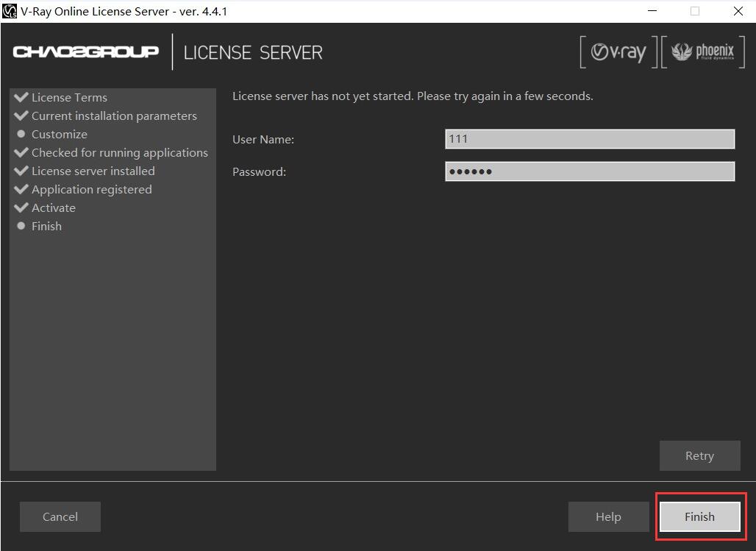756x551 pixels.
Task: Click checkmark beside License Terms
Action: [21, 97]
